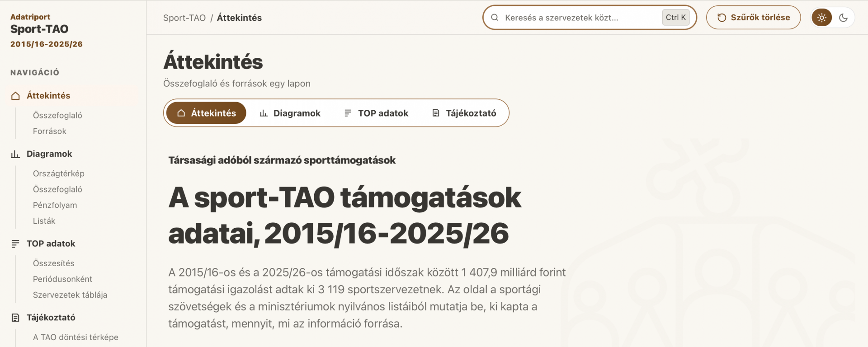Click the Összefoglaló és források egy lapon text

[237, 84]
